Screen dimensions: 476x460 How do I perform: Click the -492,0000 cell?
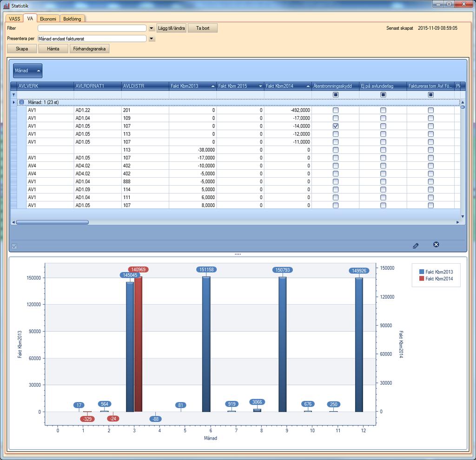pos(288,110)
